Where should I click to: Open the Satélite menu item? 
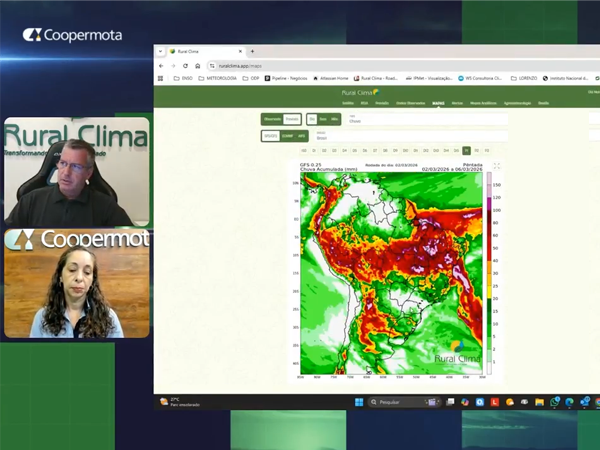click(x=348, y=103)
